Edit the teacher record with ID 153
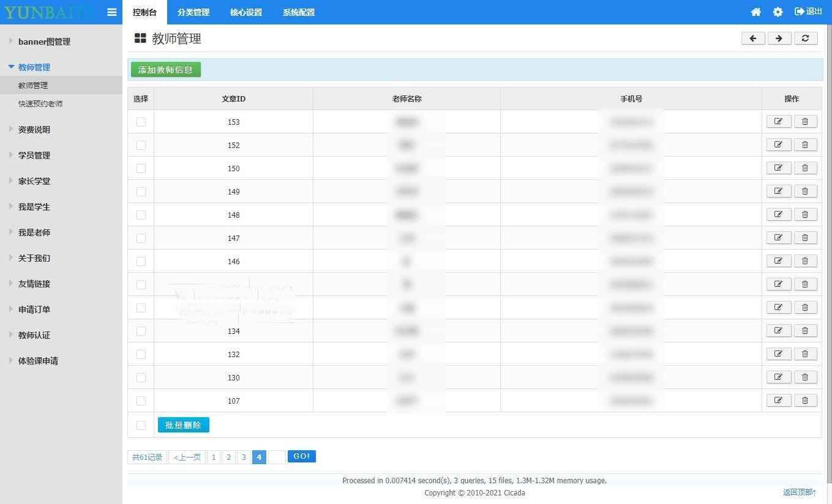The image size is (832, 504). [778, 122]
